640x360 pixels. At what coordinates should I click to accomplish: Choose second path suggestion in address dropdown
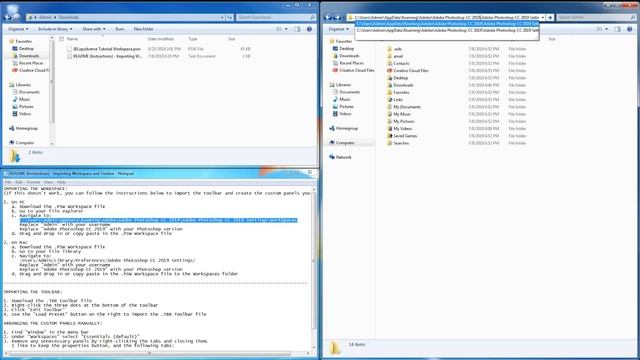pyautogui.click(x=447, y=30)
